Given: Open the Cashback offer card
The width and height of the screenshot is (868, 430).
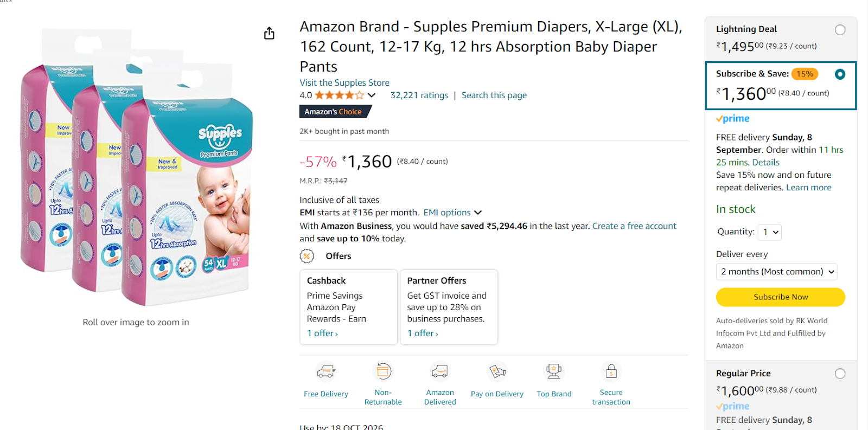Looking at the screenshot, I should click(348, 307).
